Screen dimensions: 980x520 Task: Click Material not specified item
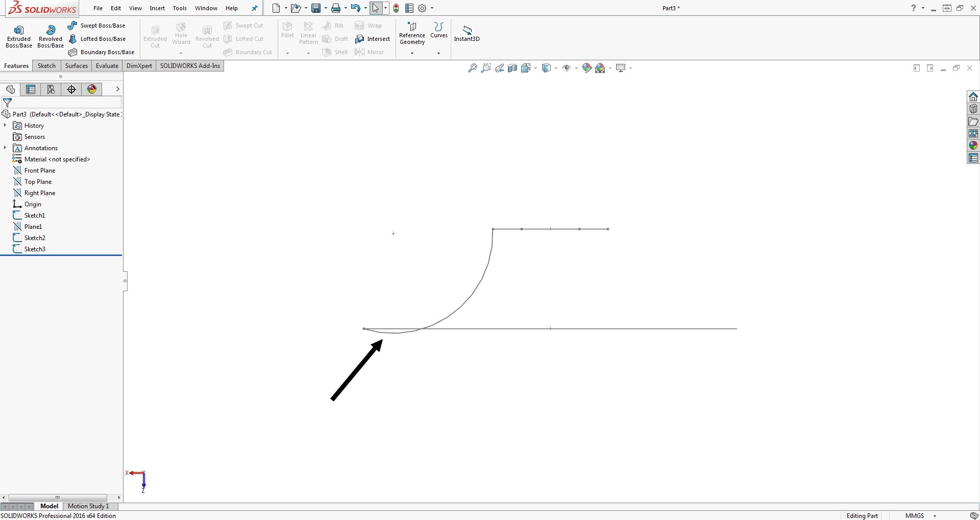(57, 159)
